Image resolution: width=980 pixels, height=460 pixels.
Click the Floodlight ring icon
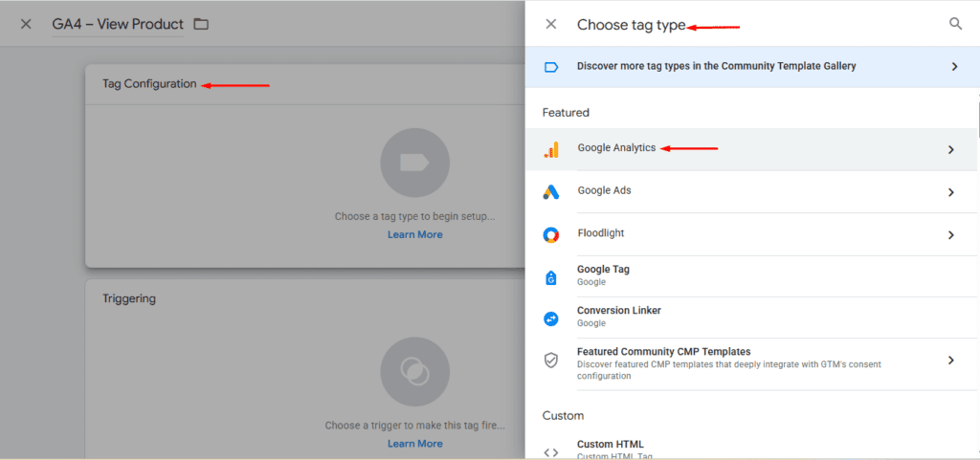coord(550,234)
